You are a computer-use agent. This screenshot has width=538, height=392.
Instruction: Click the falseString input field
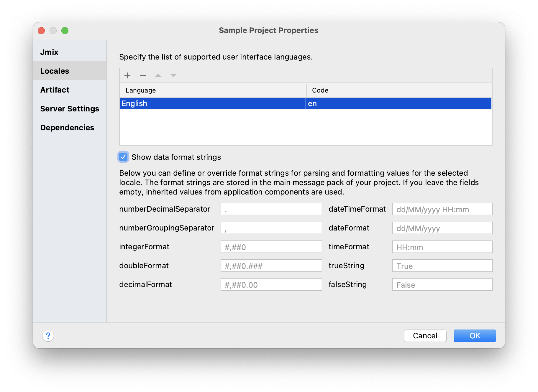click(x=442, y=284)
